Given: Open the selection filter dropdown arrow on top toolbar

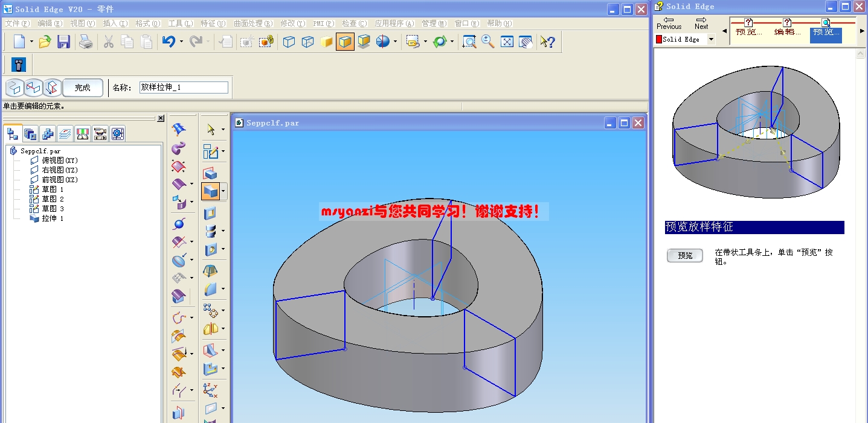Looking at the screenshot, I should [425, 42].
